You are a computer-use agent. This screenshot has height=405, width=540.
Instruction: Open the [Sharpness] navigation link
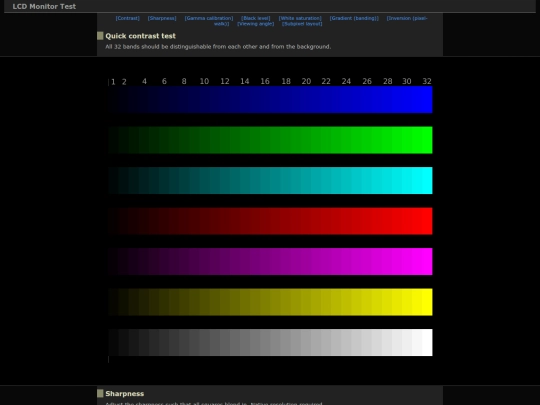162,18
